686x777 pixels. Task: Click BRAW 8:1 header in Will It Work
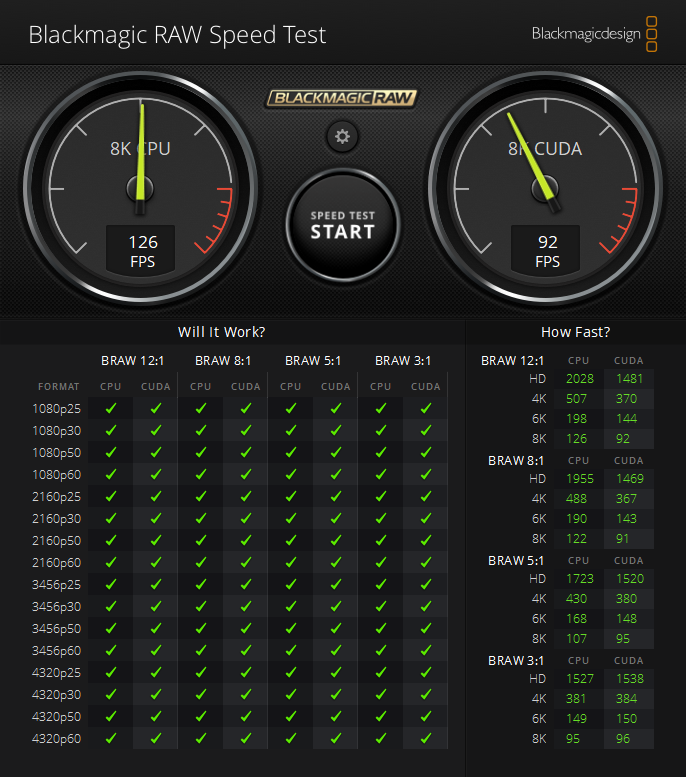(x=223, y=360)
